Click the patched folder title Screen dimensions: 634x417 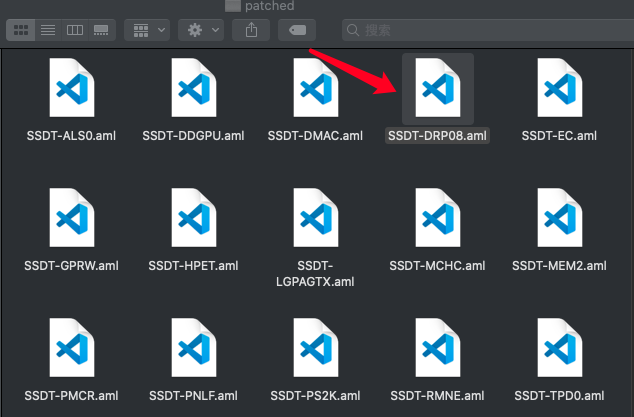point(269,6)
